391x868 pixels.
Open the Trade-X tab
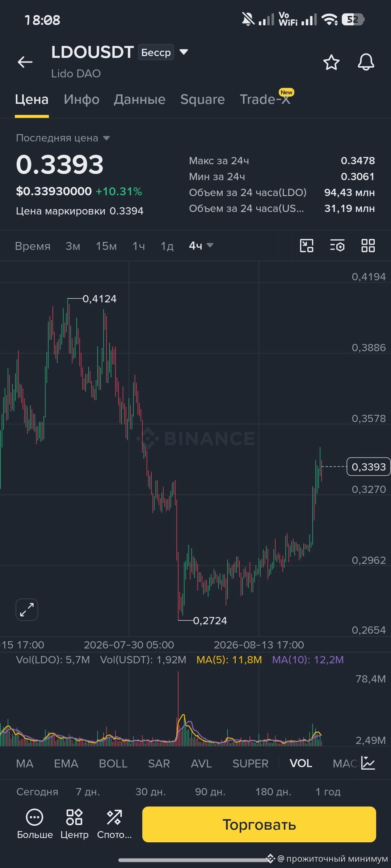(x=265, y=99)
